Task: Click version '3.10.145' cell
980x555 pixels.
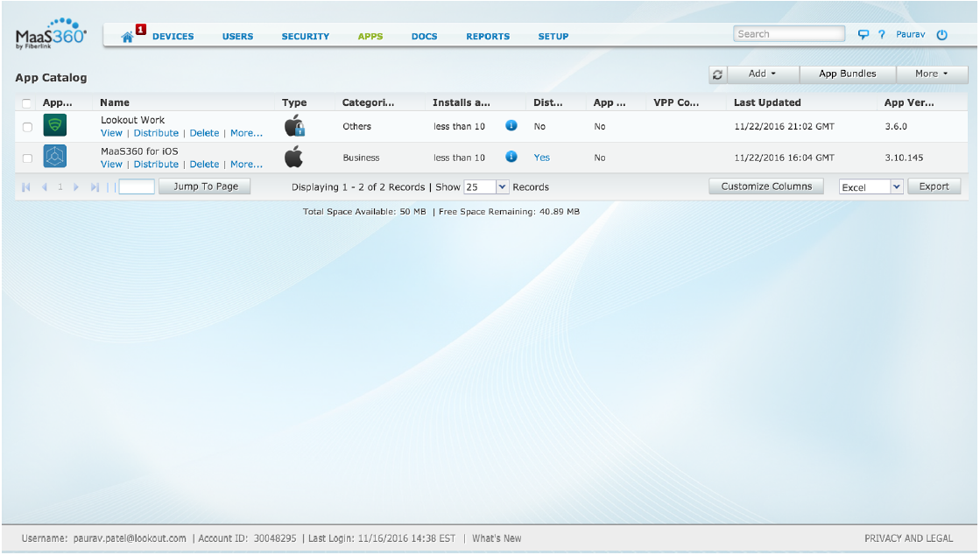Action: click(904, 158)
